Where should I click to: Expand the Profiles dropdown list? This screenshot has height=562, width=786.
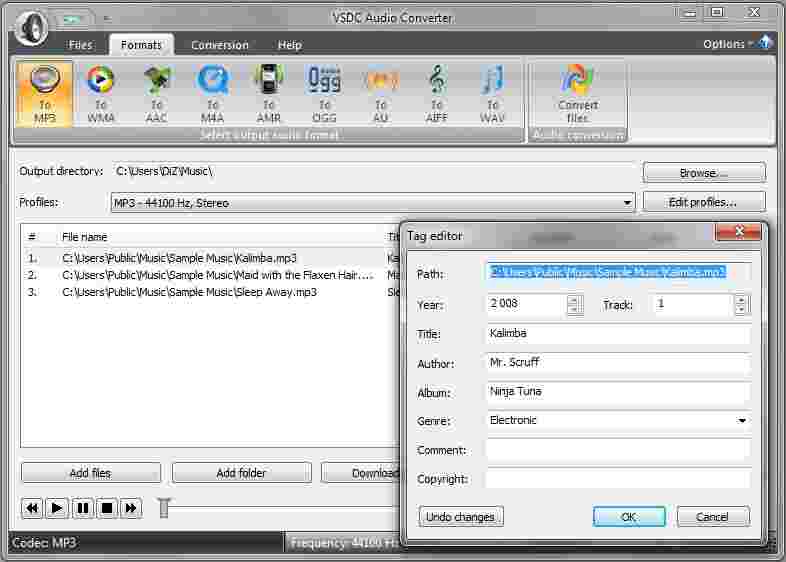click(x=627, y=203)
